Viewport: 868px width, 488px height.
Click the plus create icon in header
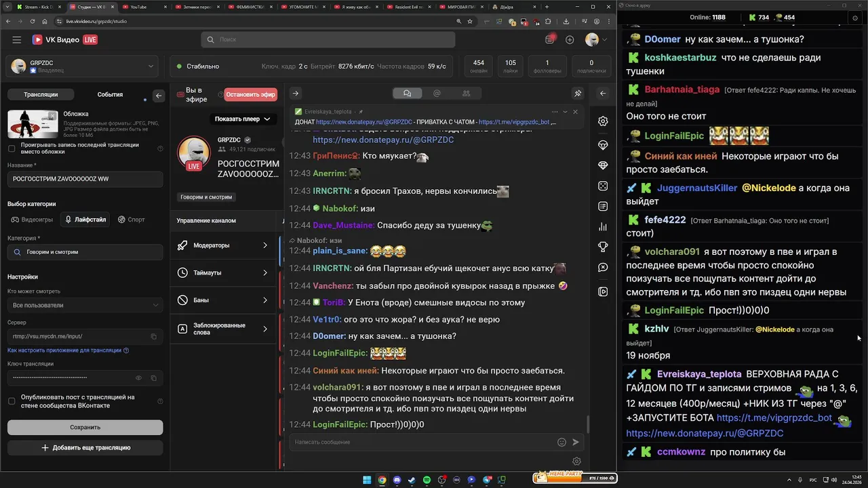click(570, 40)
